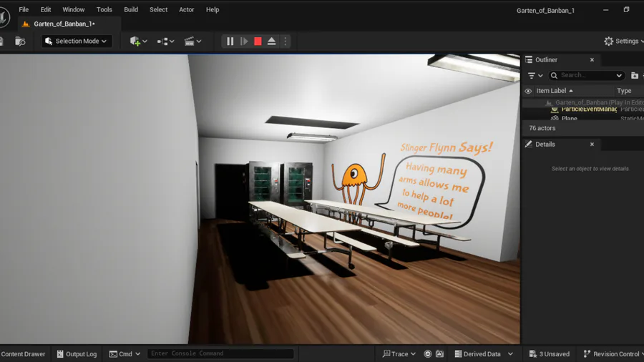Click the Details panel tab
644x362 pixels.
click(x=545, y=144)
